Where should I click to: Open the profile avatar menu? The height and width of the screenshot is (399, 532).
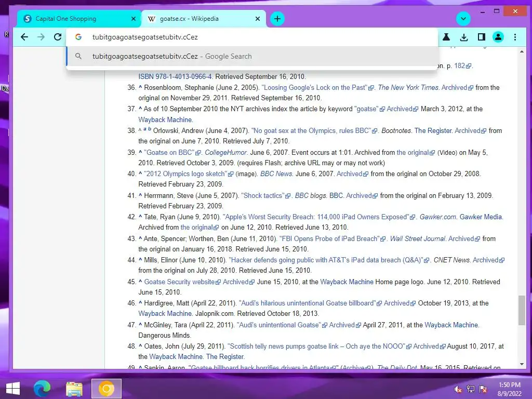tap(498, 37)
